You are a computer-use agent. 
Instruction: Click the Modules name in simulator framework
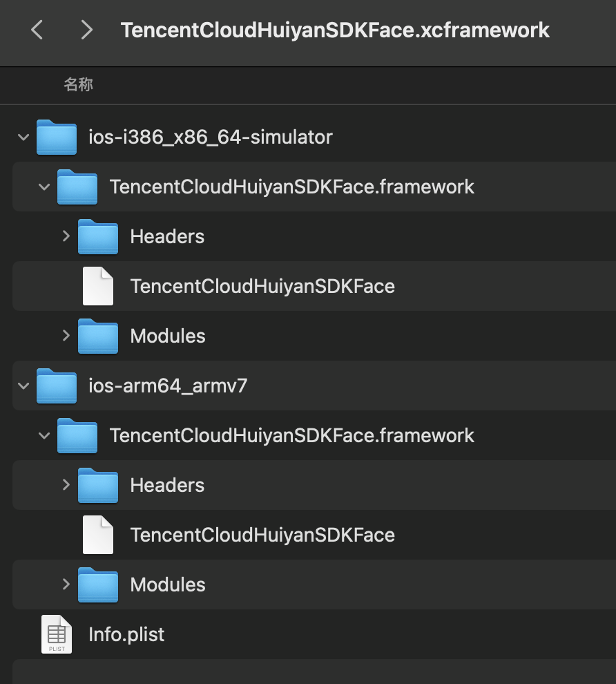click(x=168, y=336)
